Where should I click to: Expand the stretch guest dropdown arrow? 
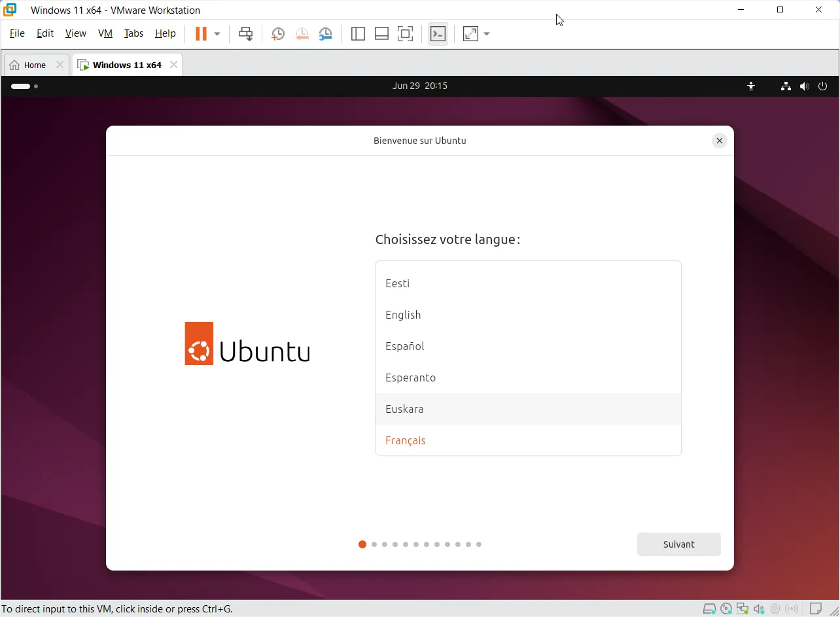[487, 34]
